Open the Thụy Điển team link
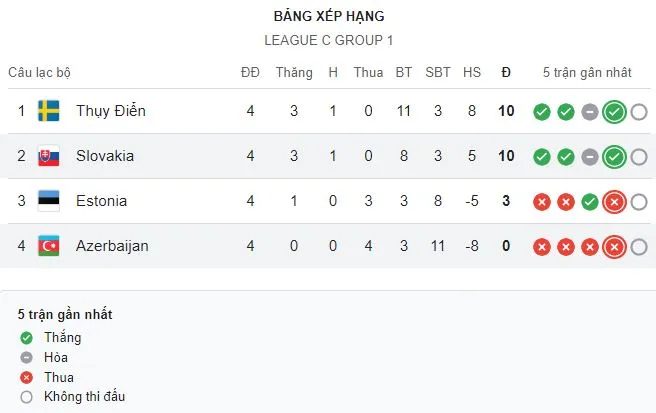 [111, 111]
